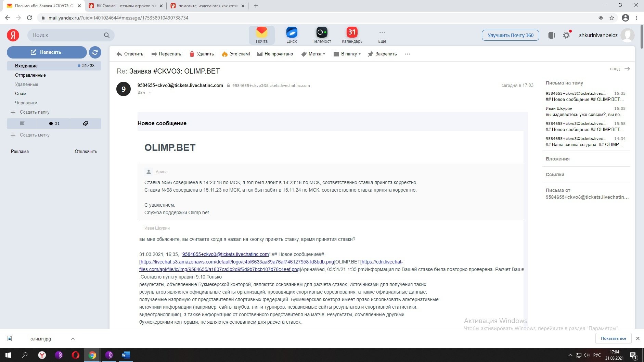The height and width of the screenshot is (362, 644).
Task: Open the Отправленные folder
Action: pyautogui.click(x=30, y=75)
